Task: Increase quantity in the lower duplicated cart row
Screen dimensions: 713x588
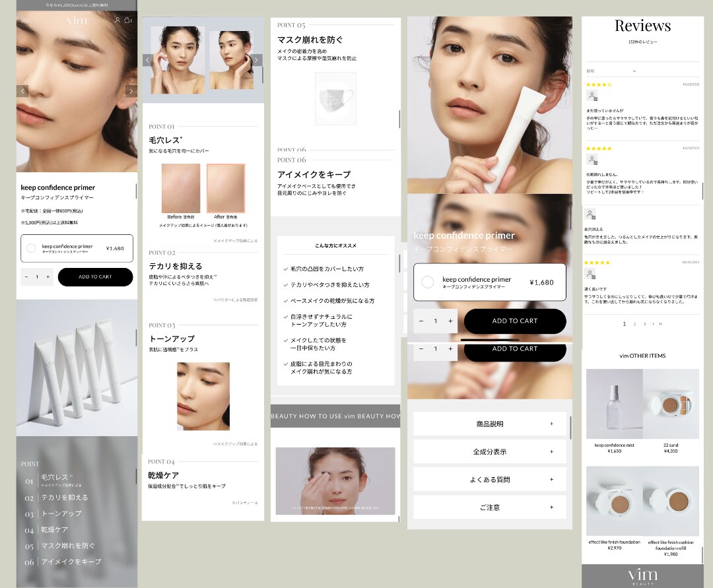Action: (x=451, y=349)
